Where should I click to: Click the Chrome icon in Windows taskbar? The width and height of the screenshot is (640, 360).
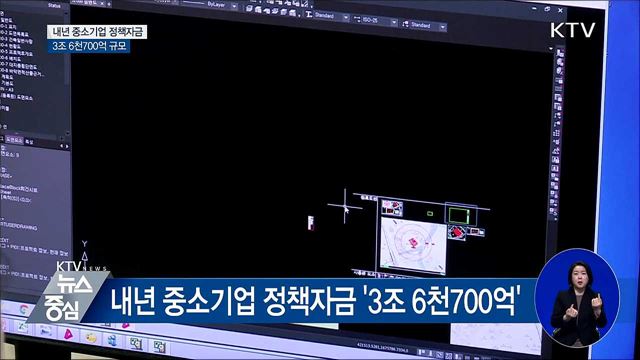(x=23, y=310)
